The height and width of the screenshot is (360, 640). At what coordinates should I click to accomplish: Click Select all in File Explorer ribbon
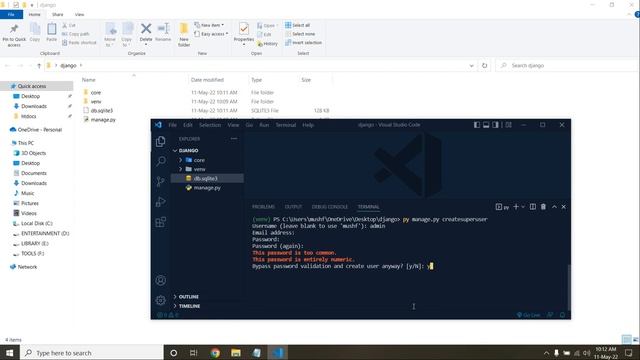point(298,25)
